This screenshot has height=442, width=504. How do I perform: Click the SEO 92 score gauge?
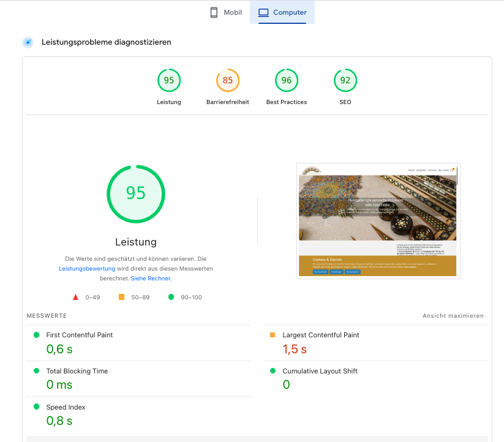[345, 80]
